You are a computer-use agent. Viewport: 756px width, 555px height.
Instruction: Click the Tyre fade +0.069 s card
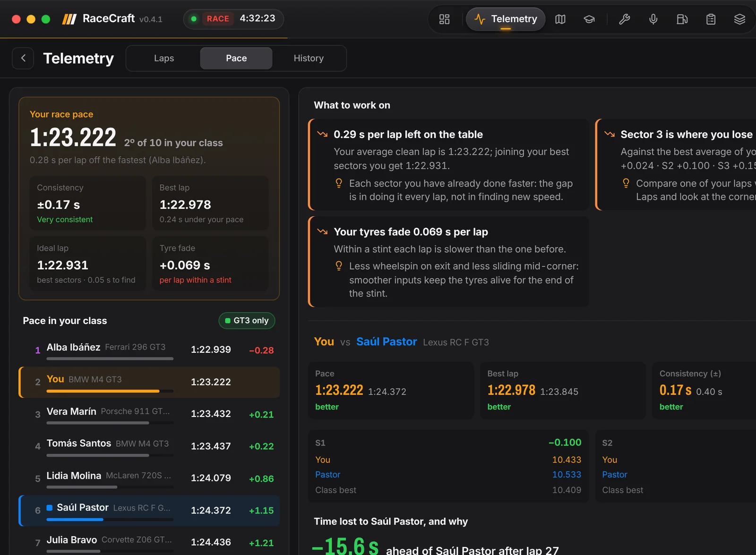tap(210, 264)
